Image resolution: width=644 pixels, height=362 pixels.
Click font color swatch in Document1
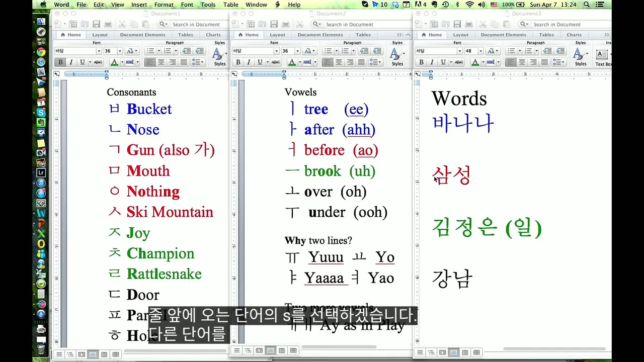coord(114,62)
